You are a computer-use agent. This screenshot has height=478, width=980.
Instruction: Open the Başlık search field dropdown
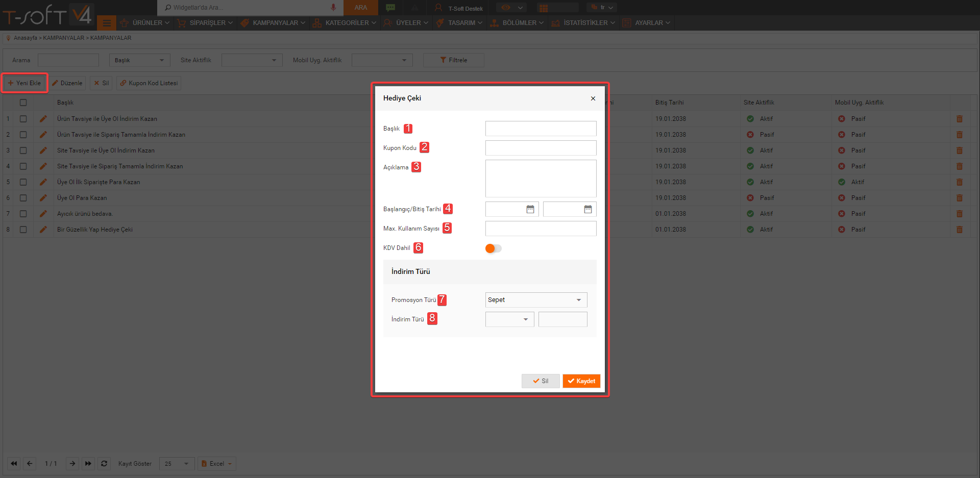pyautogui.click(x=139, y=60)
